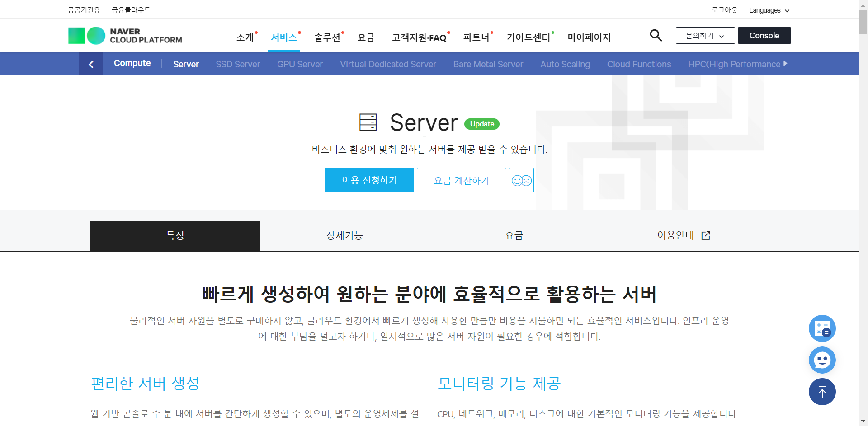Open the 마이페이지 menu
This screenshot has width=868, height=426.
(x=589, y=37)
